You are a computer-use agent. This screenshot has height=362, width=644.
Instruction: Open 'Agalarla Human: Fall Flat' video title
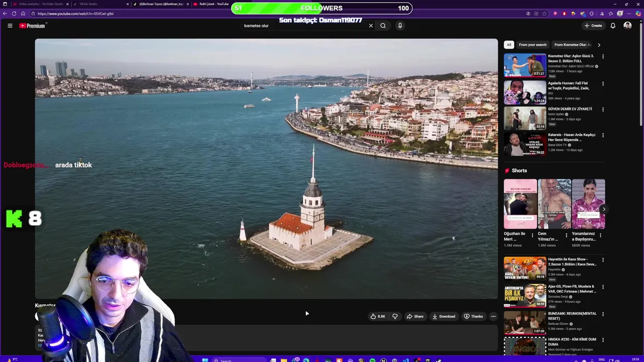tap(569, 85)
